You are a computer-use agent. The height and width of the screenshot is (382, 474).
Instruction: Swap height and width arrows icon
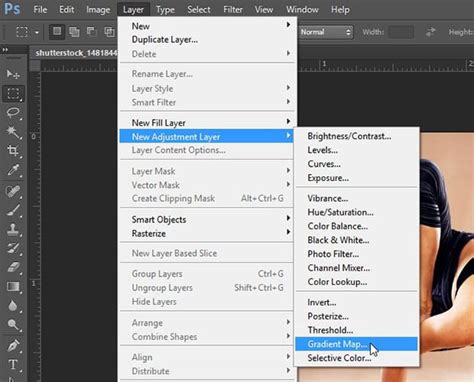coord(430,32)
